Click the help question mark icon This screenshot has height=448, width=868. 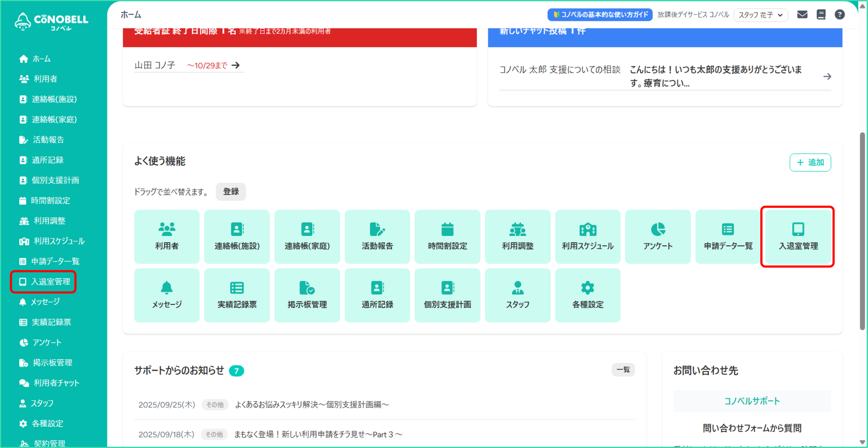[x=840, y=15]
